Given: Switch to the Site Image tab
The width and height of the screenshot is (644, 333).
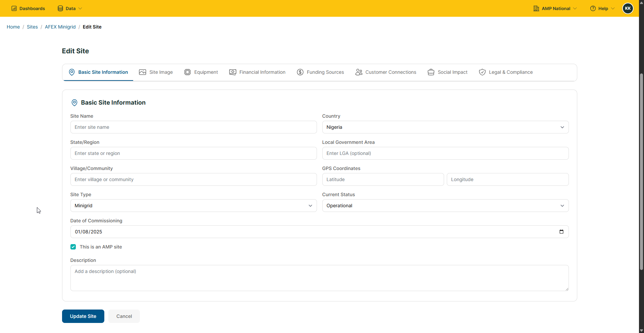Looking at the screenshot, I should click(x=156, y=72).
